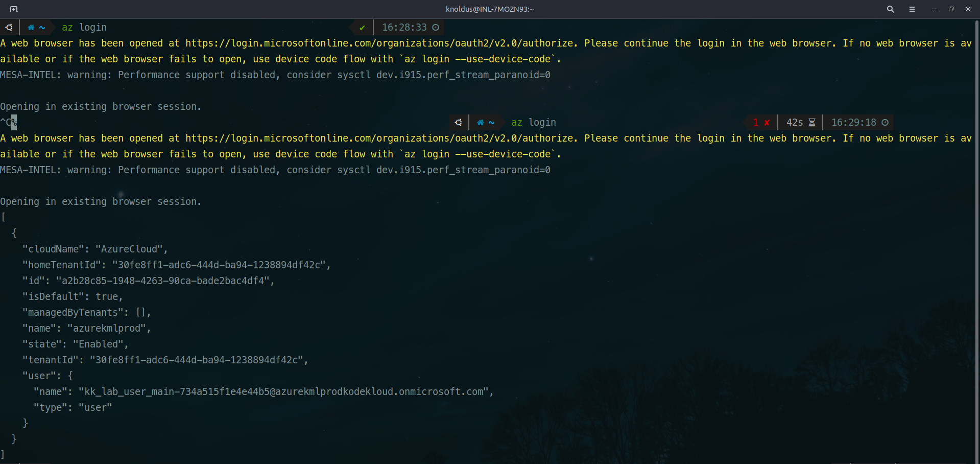Open the first login.microsoftonline.com URL

point(381,43)
